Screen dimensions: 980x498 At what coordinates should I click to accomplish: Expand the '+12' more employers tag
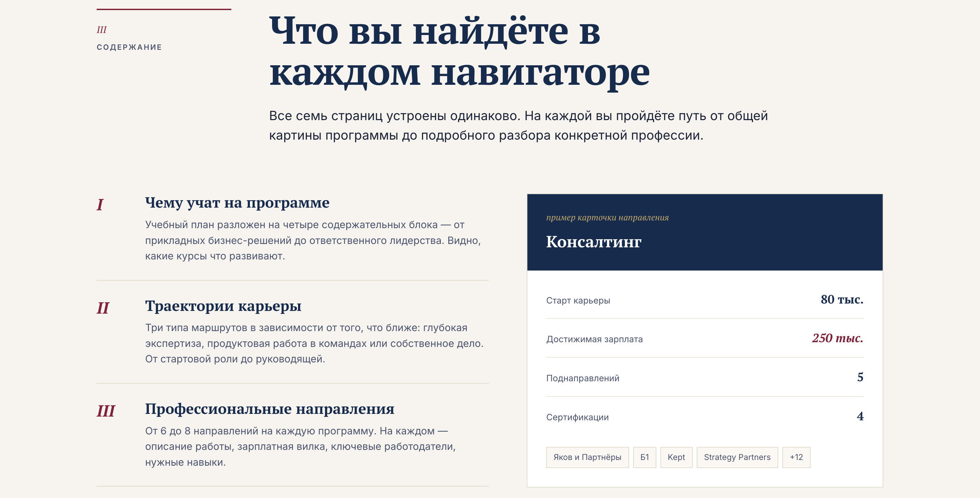coord(796,457)
